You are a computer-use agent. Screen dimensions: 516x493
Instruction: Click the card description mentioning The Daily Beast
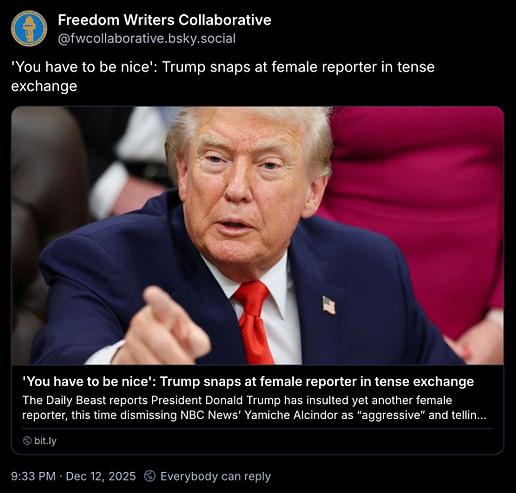(x=254, y=408)
